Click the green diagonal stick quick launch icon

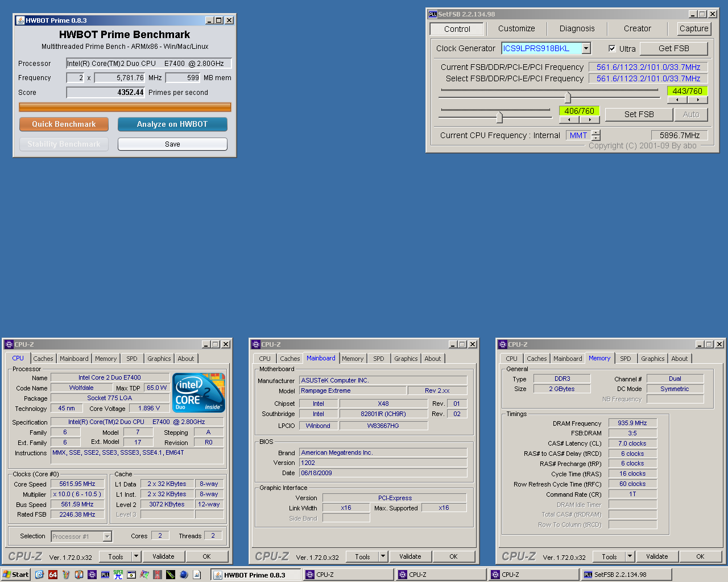pos(171,575)
